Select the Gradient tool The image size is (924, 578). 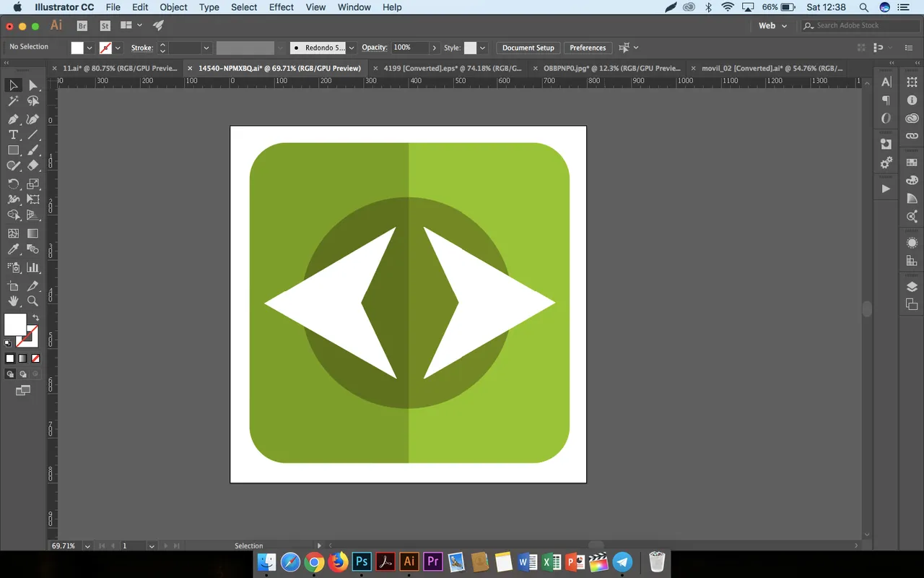coord(33,233)
